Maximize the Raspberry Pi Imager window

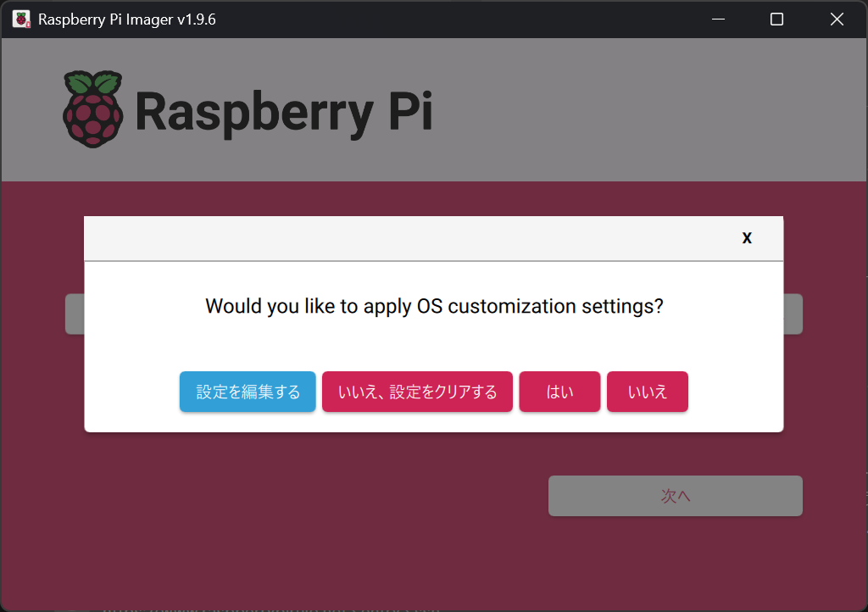tap(776, 19)
